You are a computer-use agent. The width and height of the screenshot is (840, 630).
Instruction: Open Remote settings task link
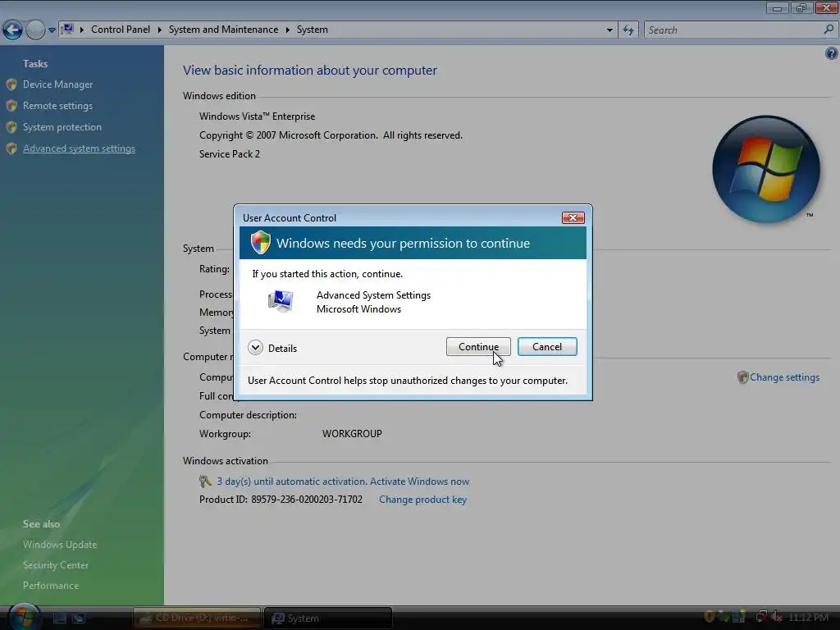58,106
